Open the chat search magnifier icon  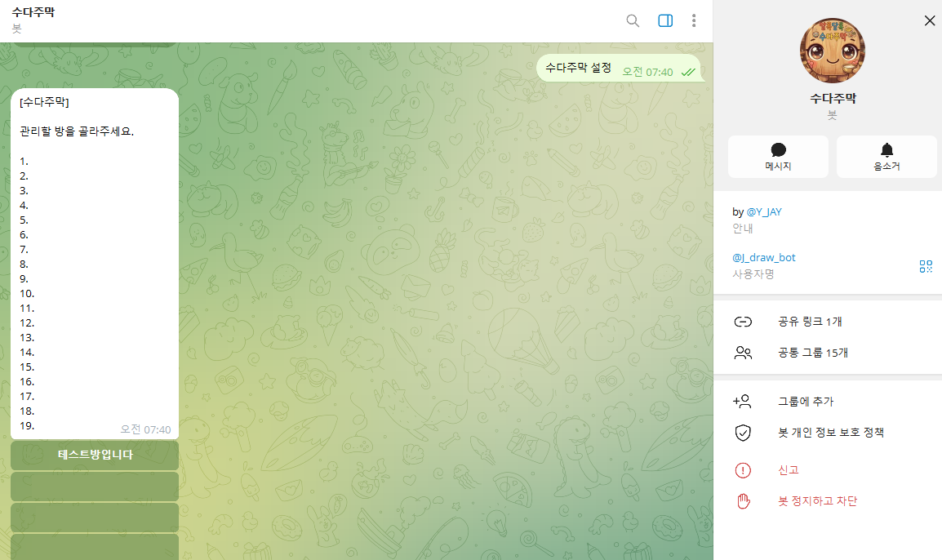(x=633, y=20)
